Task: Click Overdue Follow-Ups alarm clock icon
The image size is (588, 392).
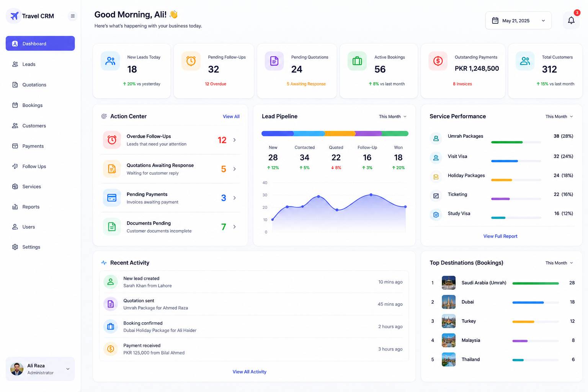Action: tap(112, 140)
